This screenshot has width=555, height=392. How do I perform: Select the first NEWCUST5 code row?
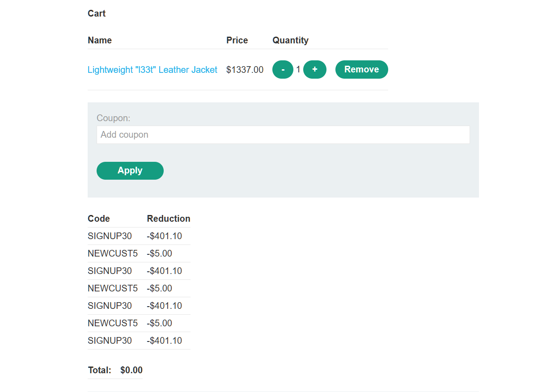[113, 253]
